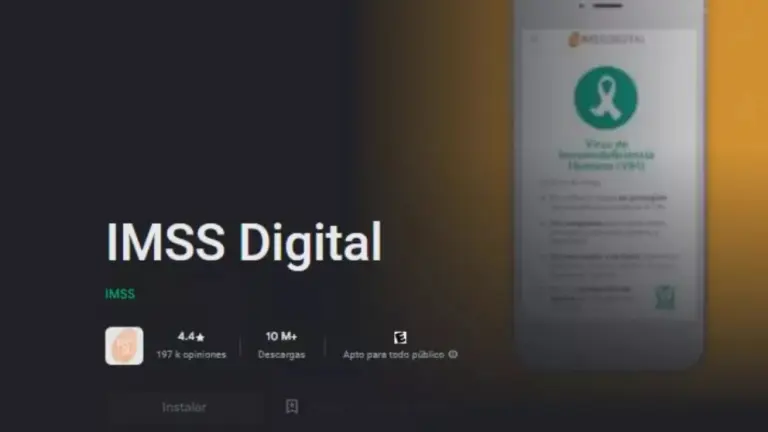Screen dimensions: 768x432
Task: Click the Virus de Inmunodeficiencia Humana heading
Action: (606, 155)
